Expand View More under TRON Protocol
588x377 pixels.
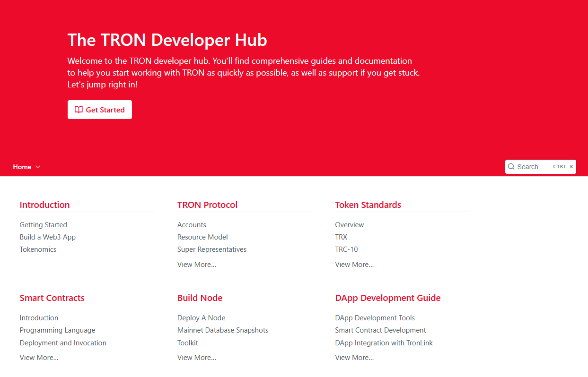pyautogui.click(x=197, y=265)
